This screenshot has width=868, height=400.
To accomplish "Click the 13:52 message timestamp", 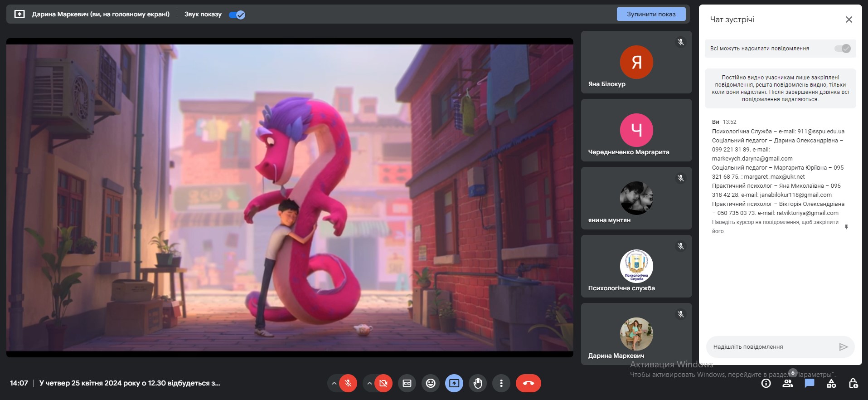I will (730, 122).
